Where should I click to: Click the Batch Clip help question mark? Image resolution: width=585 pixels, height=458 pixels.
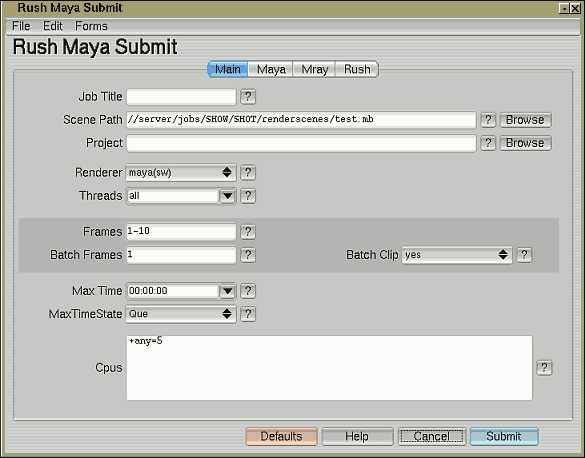point(524,255)
